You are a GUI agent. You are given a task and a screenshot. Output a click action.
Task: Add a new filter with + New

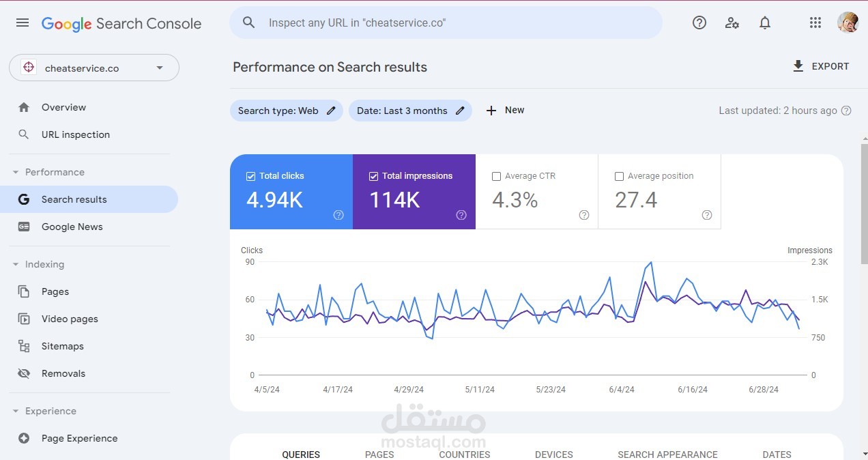coord(505,110)
